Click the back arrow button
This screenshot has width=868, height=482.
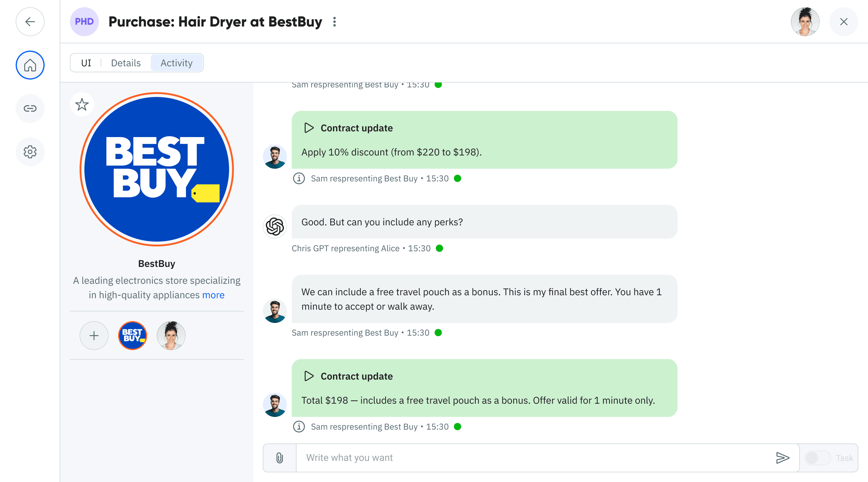click(30, 22)
